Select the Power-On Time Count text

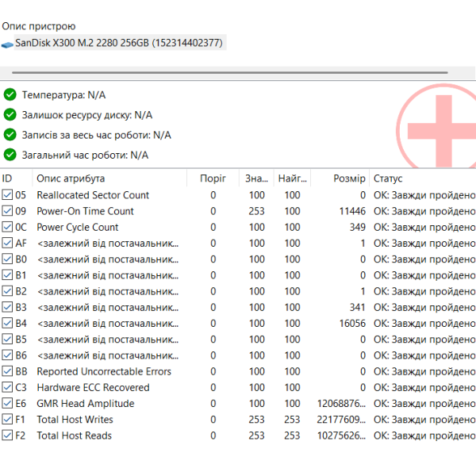pos(85,211)
